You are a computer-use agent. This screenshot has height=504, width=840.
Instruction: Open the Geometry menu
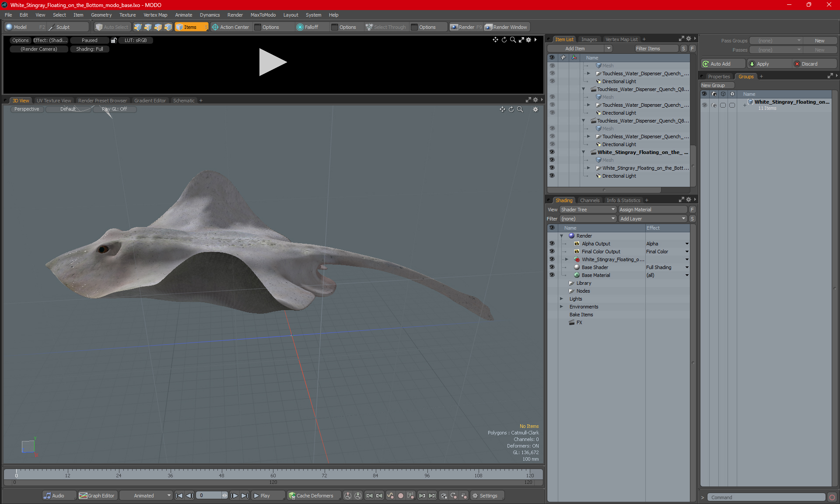click(101, 15)
